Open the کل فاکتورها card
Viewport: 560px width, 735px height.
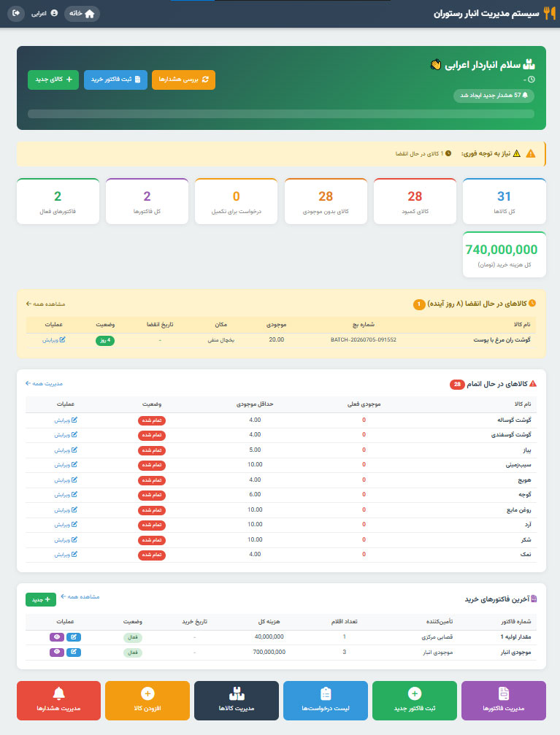[x=147, y=201]
